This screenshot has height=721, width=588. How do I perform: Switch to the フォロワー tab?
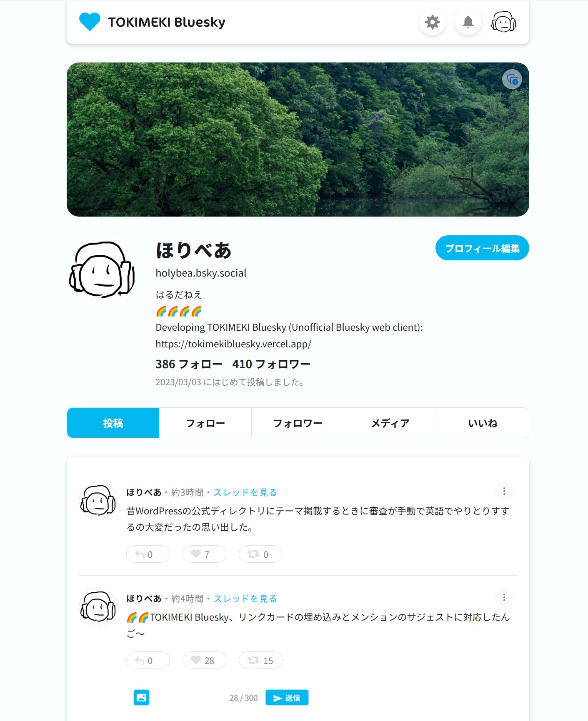pos(298,423)
